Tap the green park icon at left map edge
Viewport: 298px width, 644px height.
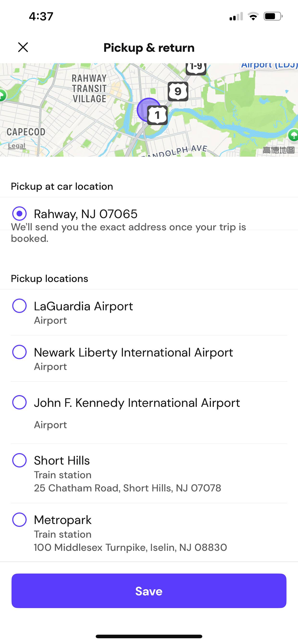2,95
